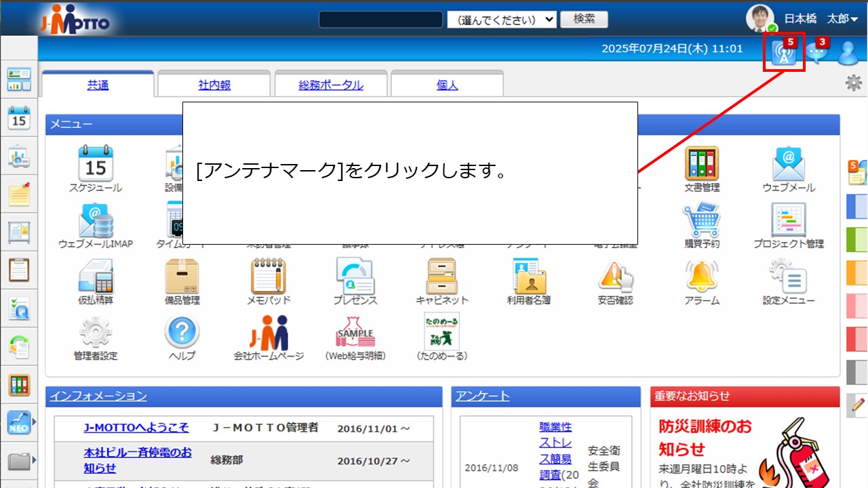Click the settings gear below the user name
The image size is (868, 488).
point(854,82)
